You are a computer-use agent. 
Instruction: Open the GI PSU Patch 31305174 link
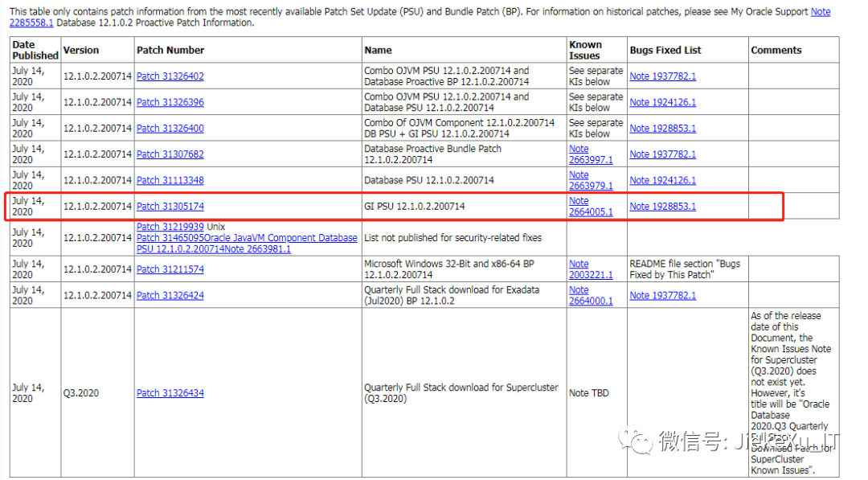tap(170, 207)
